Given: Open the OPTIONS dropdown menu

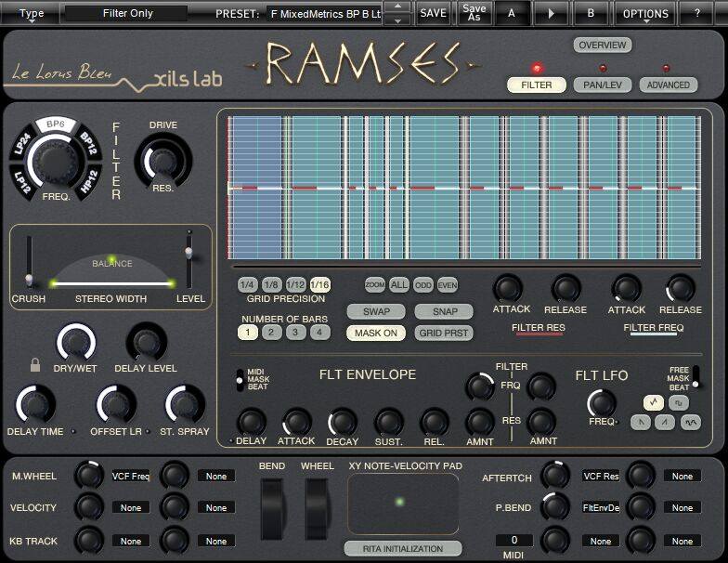Looking at the screenshot, I should point(645,14).
